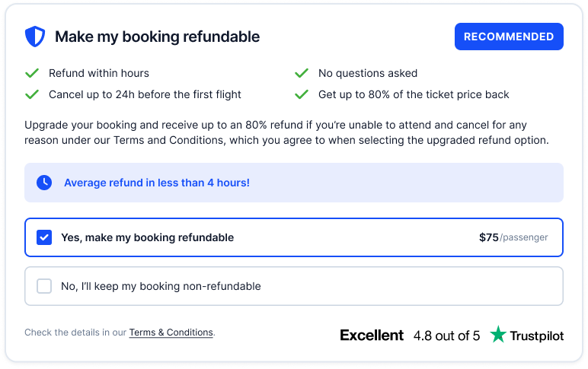Open the Terms & Conditions link
Screen dimensions: 588x369
(171, 332)
